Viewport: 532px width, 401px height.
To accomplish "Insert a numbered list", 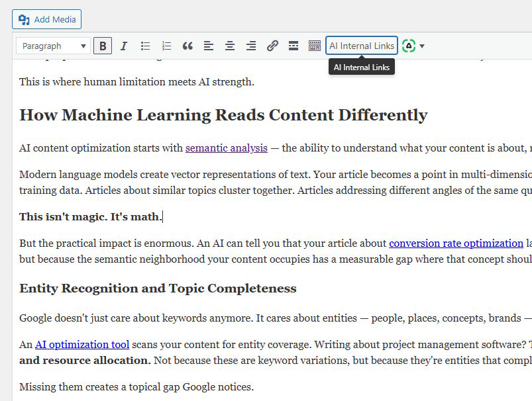I will click(166, 46).
